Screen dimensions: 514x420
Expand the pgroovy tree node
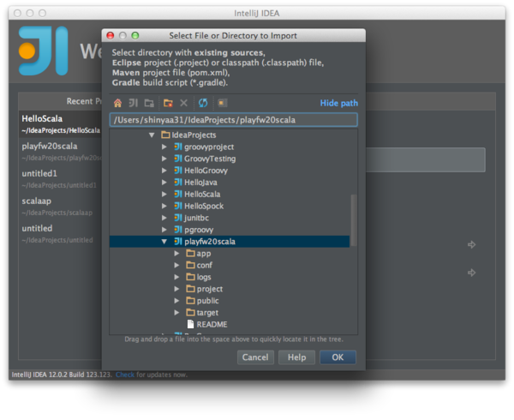tap(164, 230)
